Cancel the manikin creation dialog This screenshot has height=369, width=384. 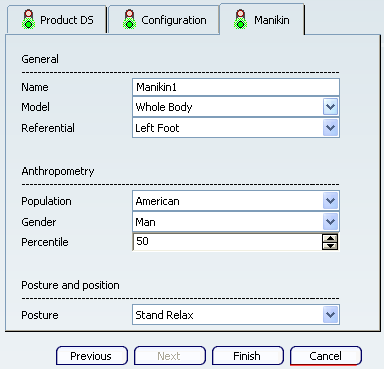326,356
